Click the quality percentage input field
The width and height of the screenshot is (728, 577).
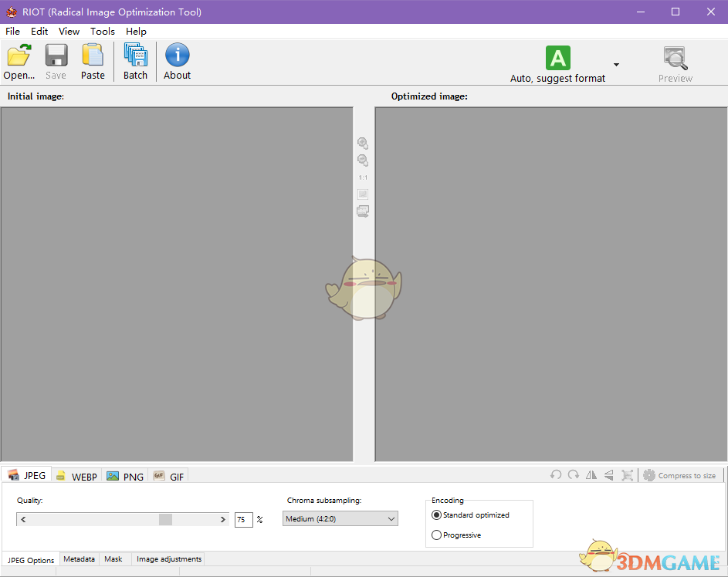point(243,520)
